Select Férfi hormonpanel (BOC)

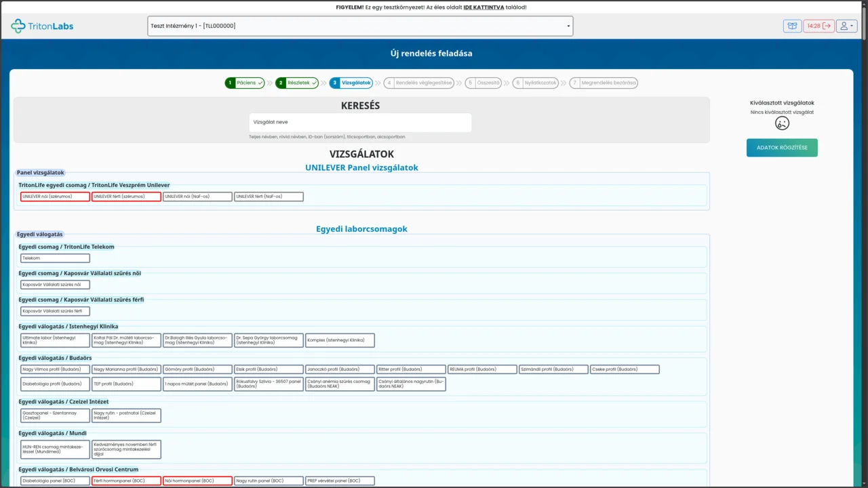pyautogui.click(x=126, y=481)
